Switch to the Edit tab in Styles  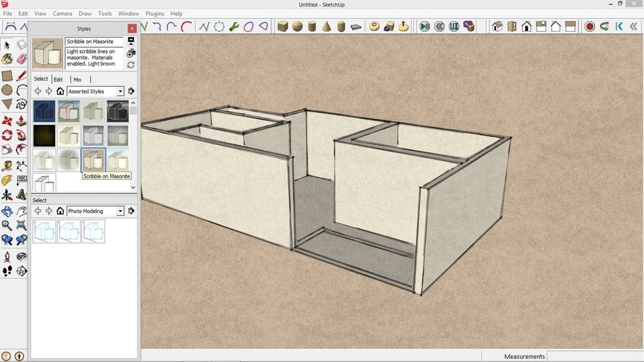point(58,79)
